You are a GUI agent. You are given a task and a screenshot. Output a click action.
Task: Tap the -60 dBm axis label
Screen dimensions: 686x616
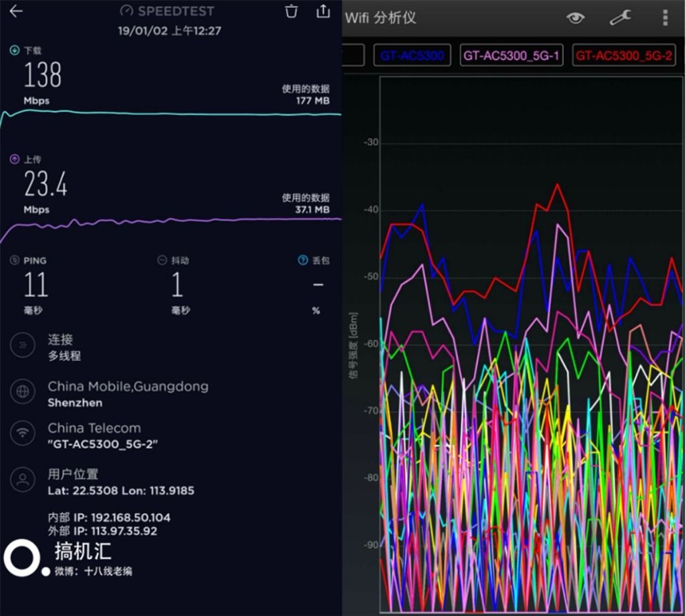tap(371, 343)
